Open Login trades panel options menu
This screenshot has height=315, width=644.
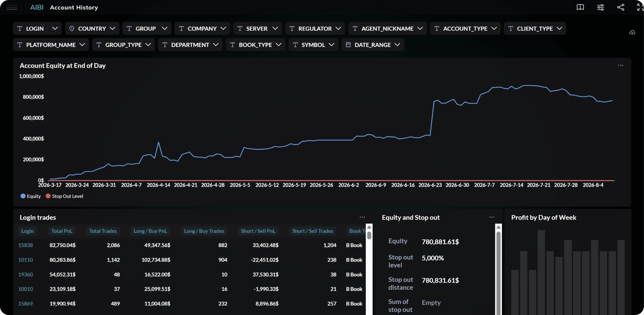click(x=362, y=217)
